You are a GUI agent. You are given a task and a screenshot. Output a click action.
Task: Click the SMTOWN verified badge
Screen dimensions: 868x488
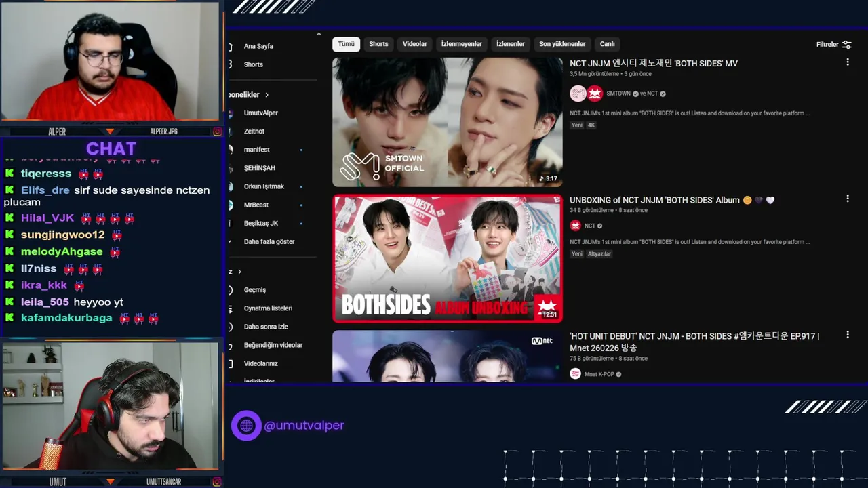coord(635,94)
